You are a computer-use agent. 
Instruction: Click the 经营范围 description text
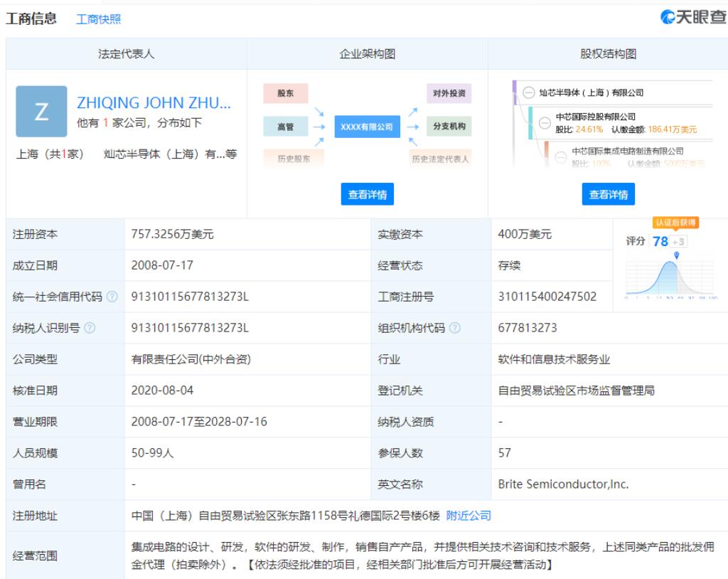point(422,556)
